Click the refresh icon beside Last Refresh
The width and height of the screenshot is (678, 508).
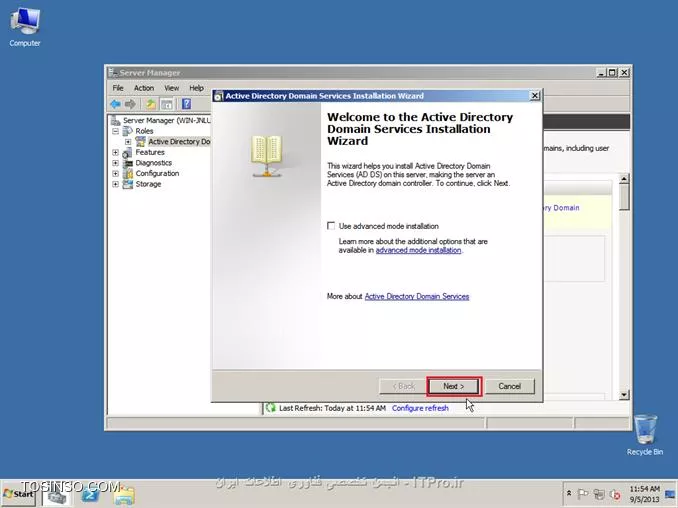[271, 408]
